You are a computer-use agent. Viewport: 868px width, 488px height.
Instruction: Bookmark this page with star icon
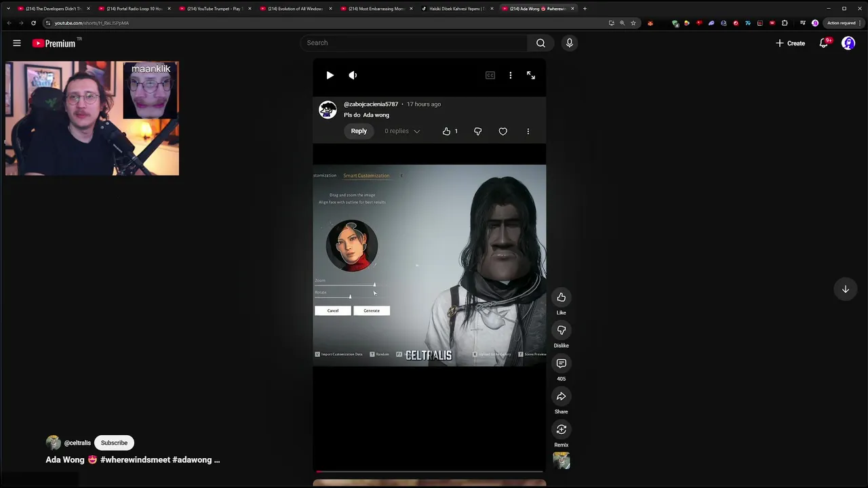click(x=633, y=23)
